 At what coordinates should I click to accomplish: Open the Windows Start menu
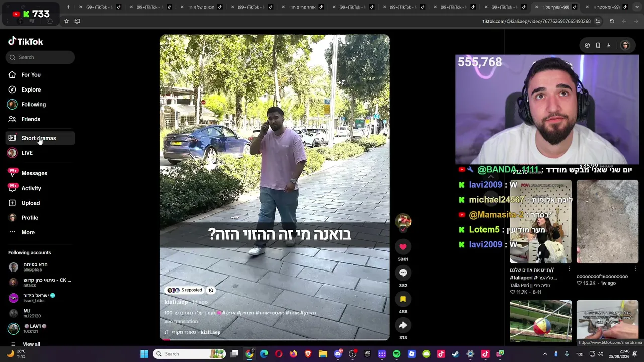(144, 354)
